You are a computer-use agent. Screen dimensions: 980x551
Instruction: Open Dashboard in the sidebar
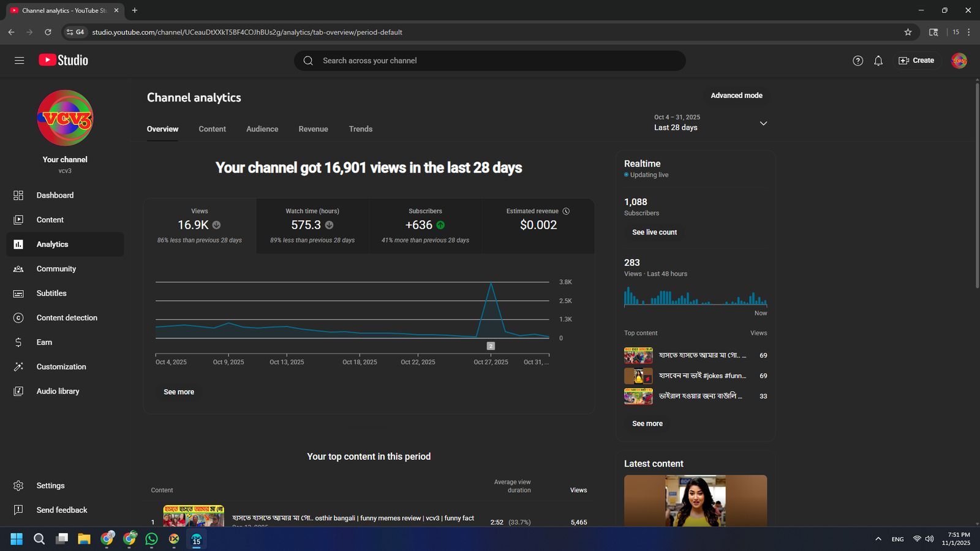(x=55, y=195)
